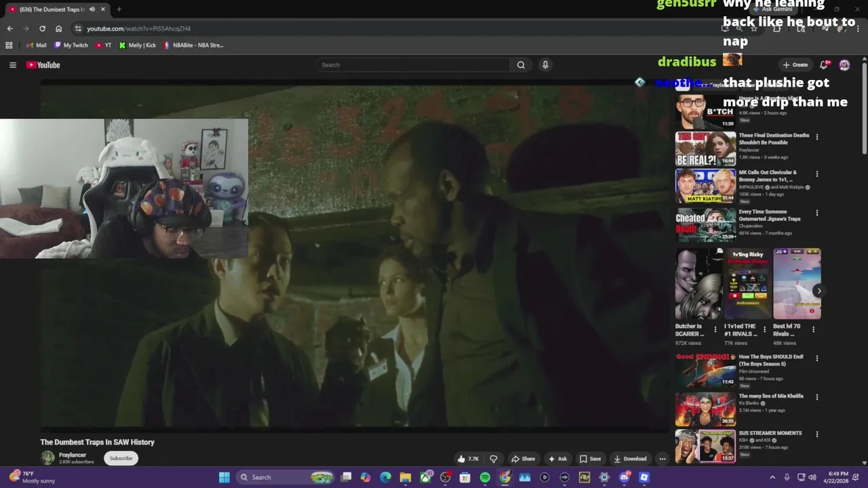Viewport: 868px width, 488px height.
Task: Open options for I 1v1ed THE #1 RIVALS short
Action: coord(764,330)
